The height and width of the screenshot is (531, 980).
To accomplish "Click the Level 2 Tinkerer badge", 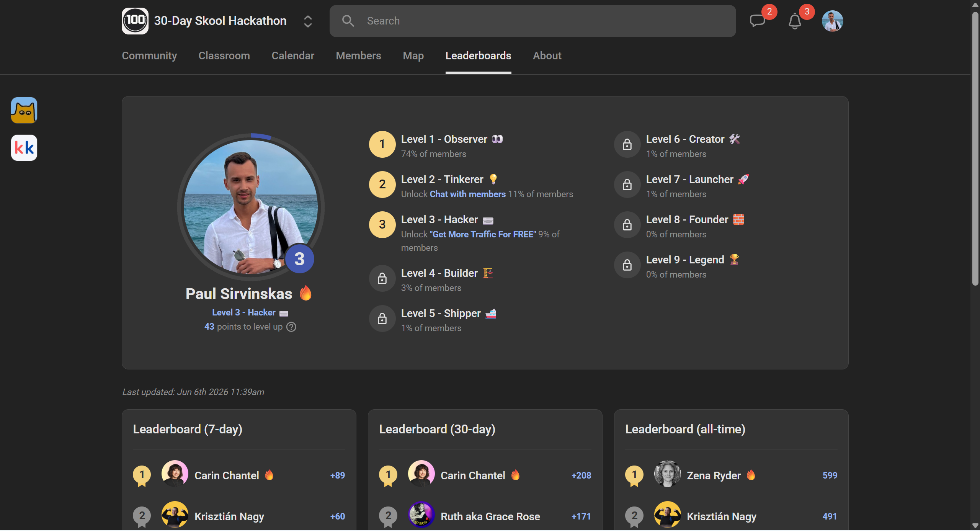I will [x=382, y=185].
